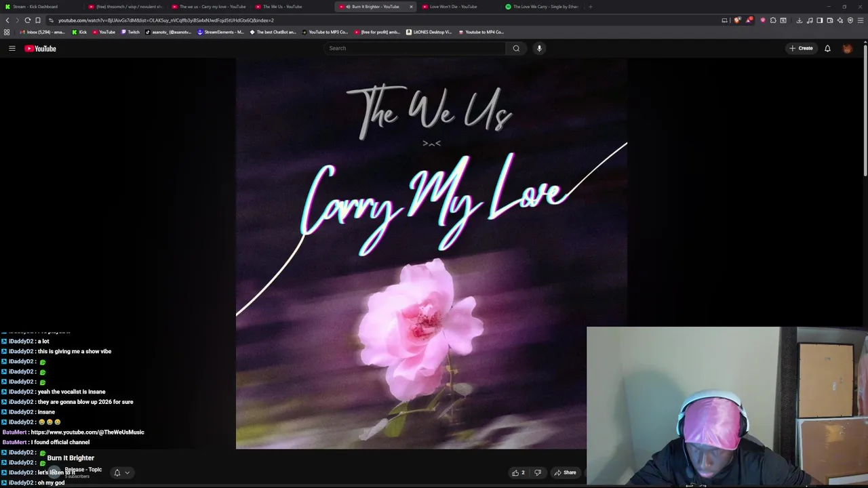Go forward with browser forward arrow
The image size is (868, 488).
17,20
